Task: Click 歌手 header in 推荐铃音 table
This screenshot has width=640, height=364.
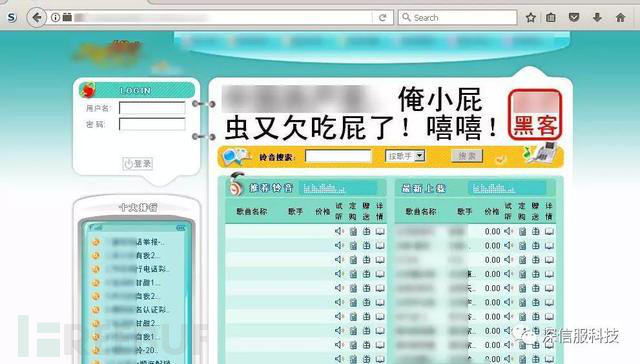Action: (x=296, y=211)
